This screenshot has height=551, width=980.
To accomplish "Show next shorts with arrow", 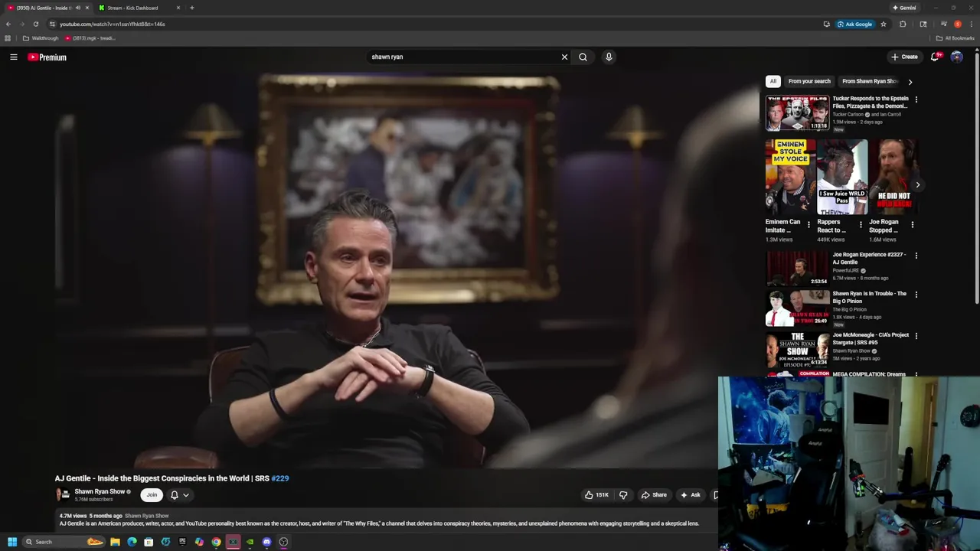I will 917,185.
